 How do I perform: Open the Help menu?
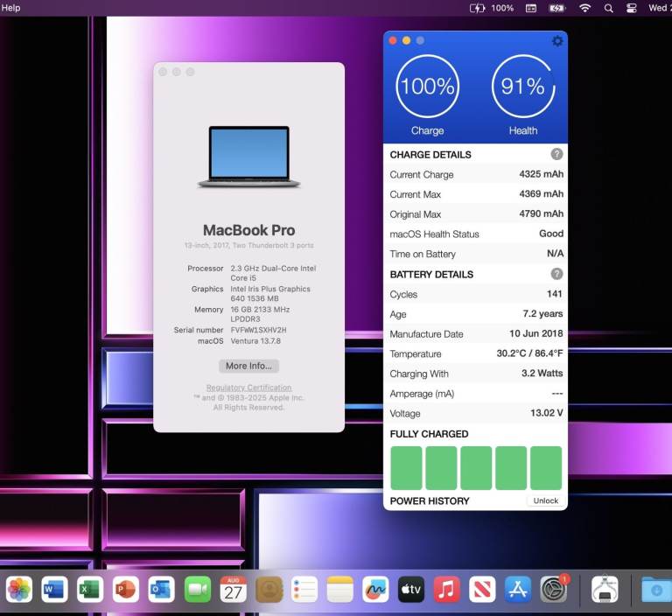(x=10, y=8)
